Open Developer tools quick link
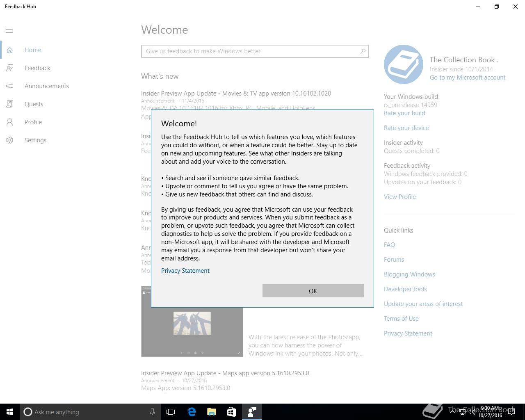Screen dimensions: 525x420 405,289
